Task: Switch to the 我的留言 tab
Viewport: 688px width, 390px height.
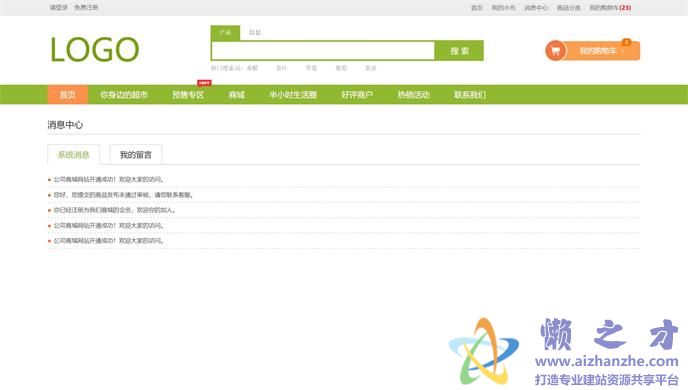Action: point(136,155)
